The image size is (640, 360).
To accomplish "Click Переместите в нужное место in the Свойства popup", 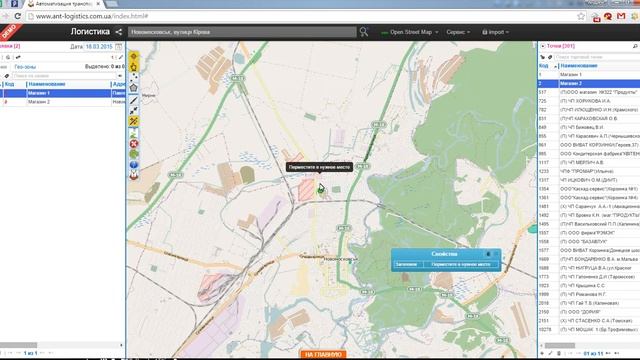I will (461, 264).
